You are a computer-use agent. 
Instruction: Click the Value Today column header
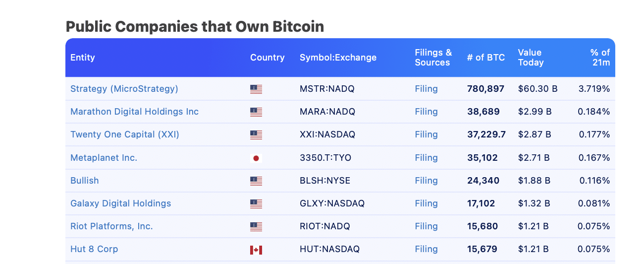[x=531, y=58]
